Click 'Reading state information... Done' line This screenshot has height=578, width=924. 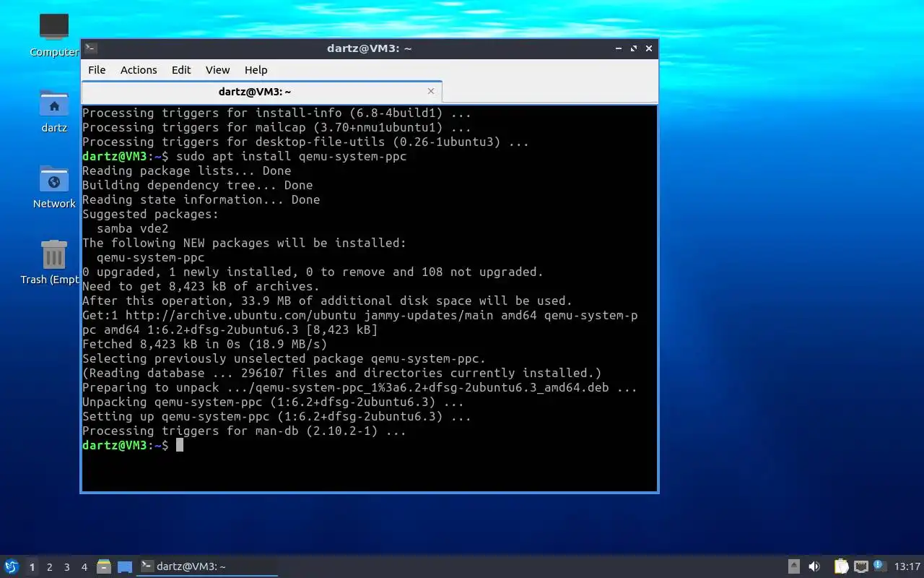(x=201, y=199)
